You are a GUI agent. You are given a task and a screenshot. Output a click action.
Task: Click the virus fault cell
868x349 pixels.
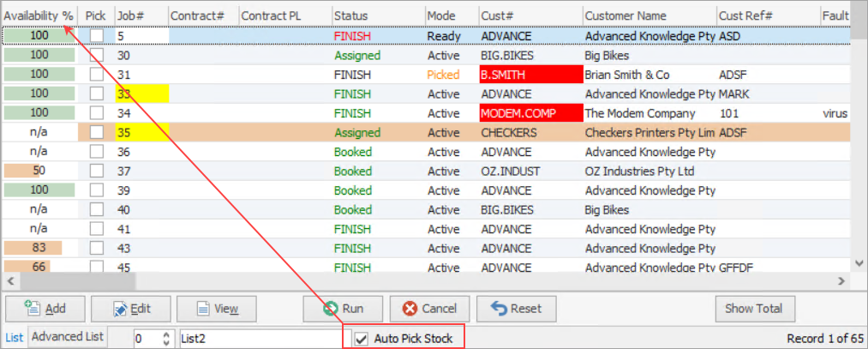(835, 113)
